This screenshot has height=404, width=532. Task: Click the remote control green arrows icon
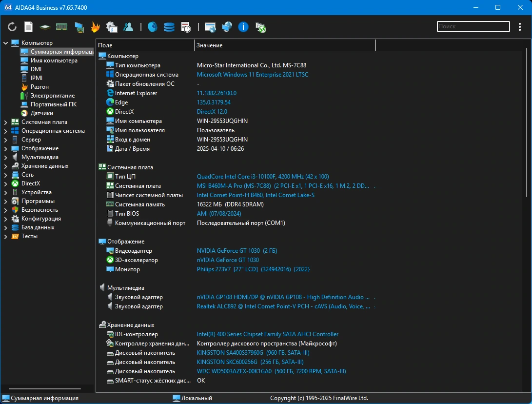coord(260,27)
